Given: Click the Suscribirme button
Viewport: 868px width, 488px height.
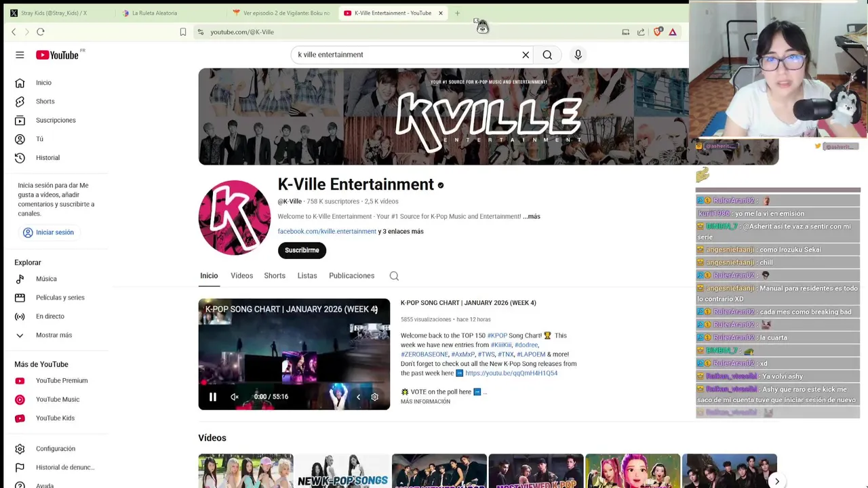Looking at the screenshot, I should [302, 251].
